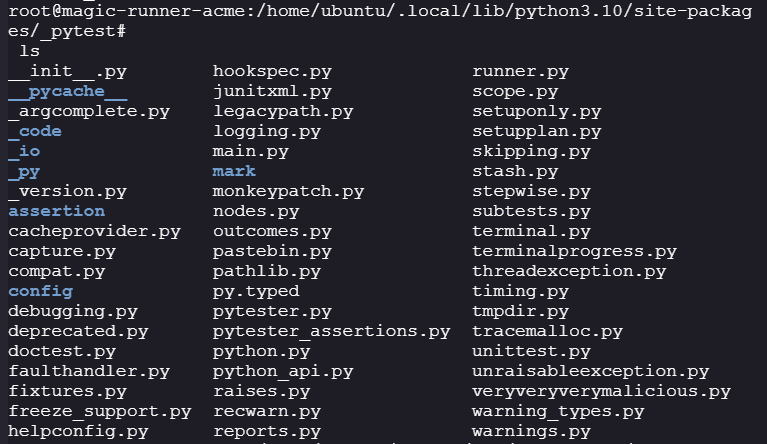
Task: Select the config directory listing
Action: coord(40,291)
